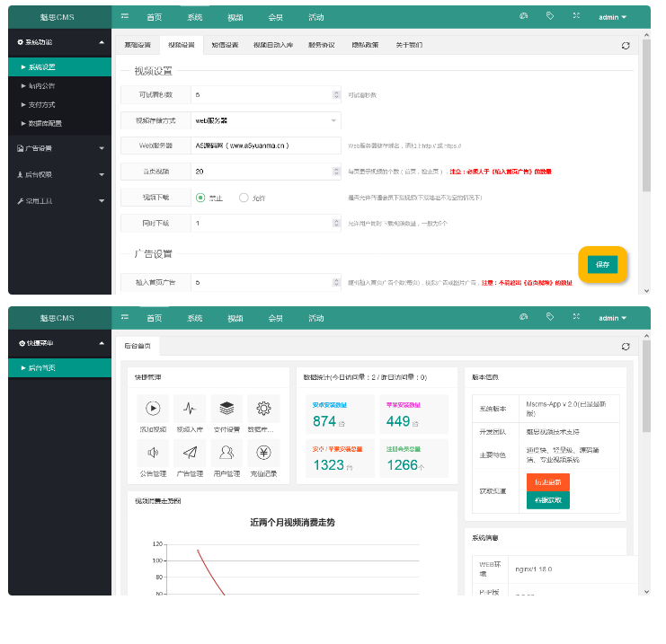Click the green 保存 button
Image resolution: width=666 pixels, height=644 pixels.
602,264
